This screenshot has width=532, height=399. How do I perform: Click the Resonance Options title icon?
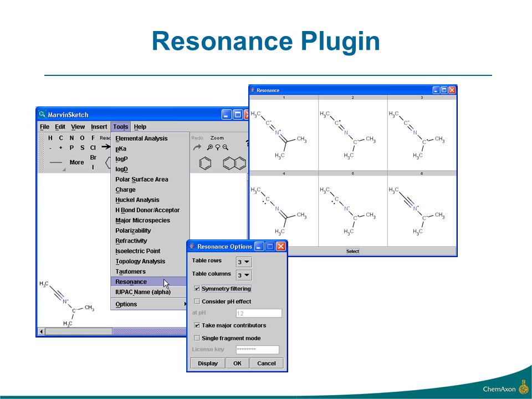point(192,246)
